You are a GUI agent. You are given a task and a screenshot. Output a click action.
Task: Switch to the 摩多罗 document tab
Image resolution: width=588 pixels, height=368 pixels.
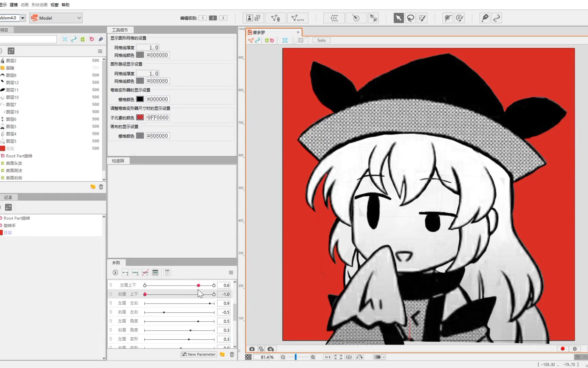[274, 32]
